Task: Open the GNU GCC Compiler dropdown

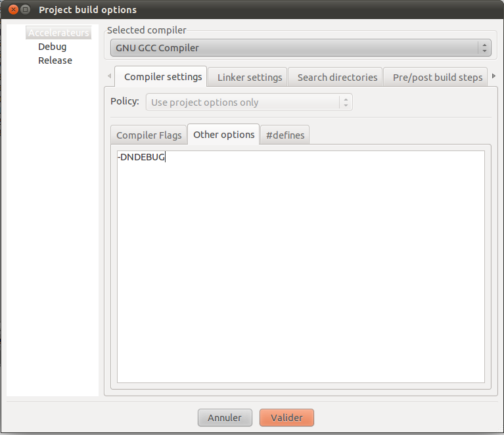Action: pos(300,48)
